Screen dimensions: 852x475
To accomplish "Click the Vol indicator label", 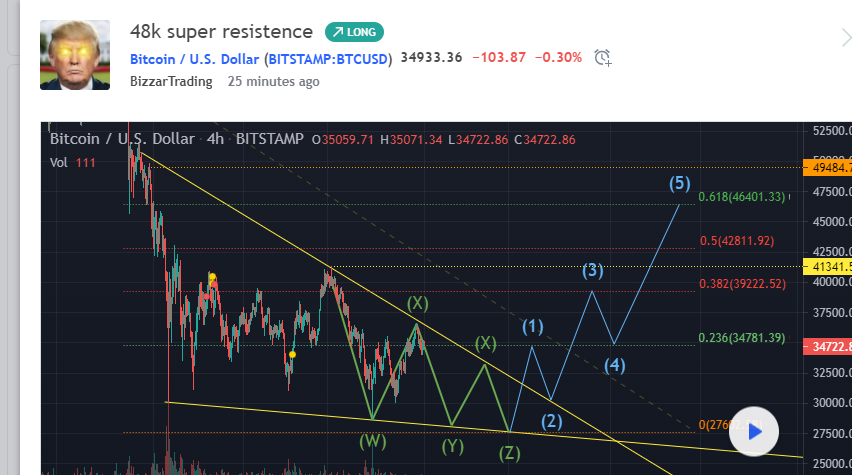I will coord(59,162).
